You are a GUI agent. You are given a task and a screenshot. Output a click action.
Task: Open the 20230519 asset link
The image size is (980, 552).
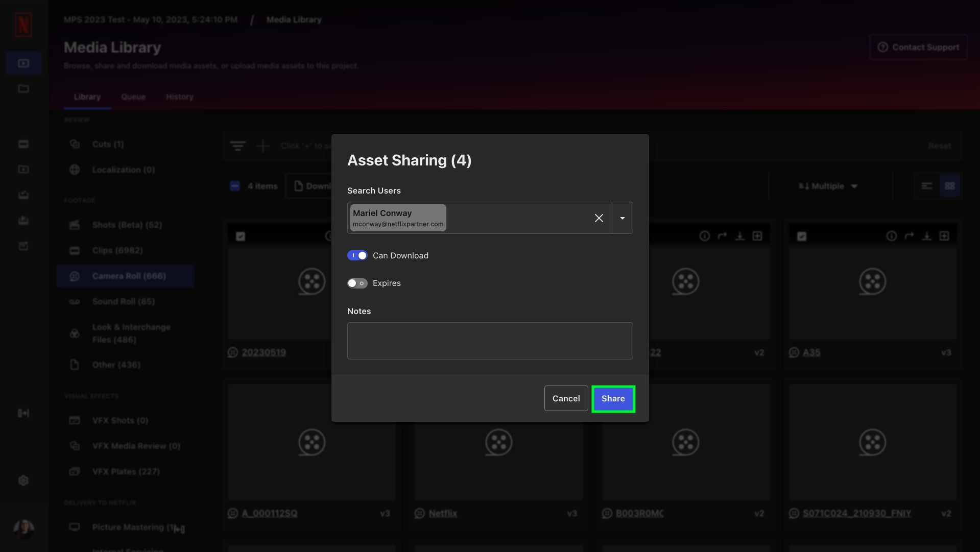[x=264, y=352]
